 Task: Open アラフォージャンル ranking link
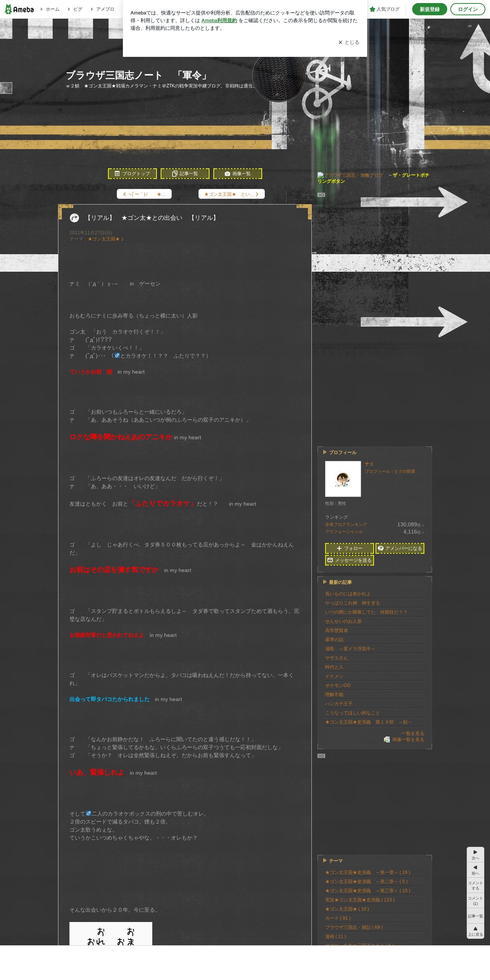[344, 532]
